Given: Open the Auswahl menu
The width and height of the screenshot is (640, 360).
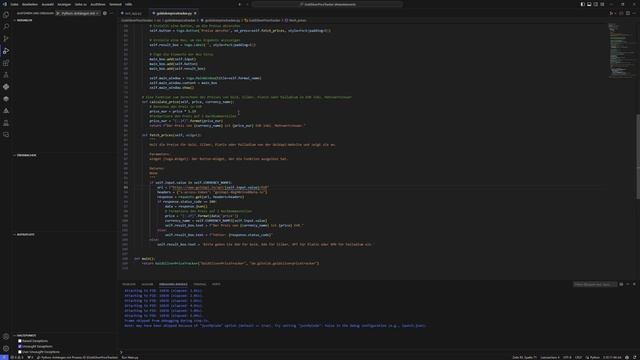Looking at the screenshot, I should point(48,4).
